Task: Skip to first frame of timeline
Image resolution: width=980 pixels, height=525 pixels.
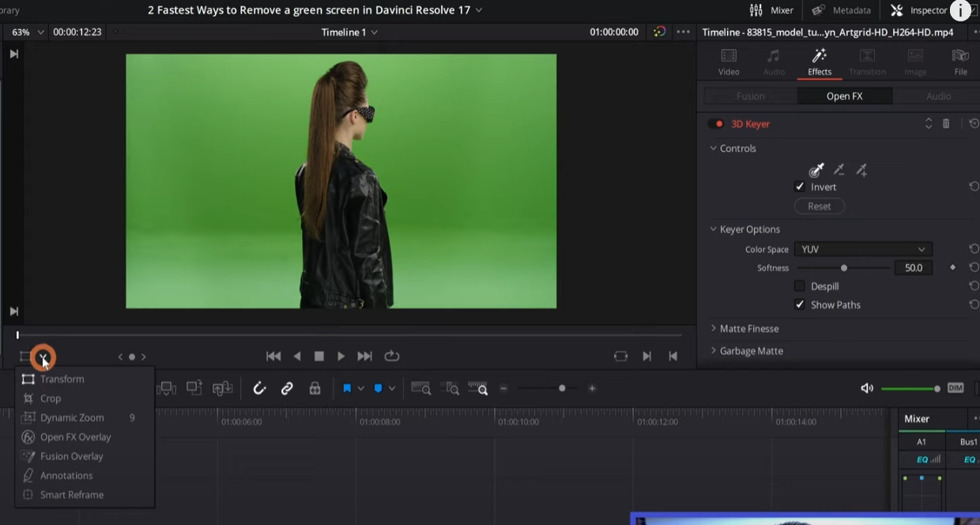Action: [273, 357]
